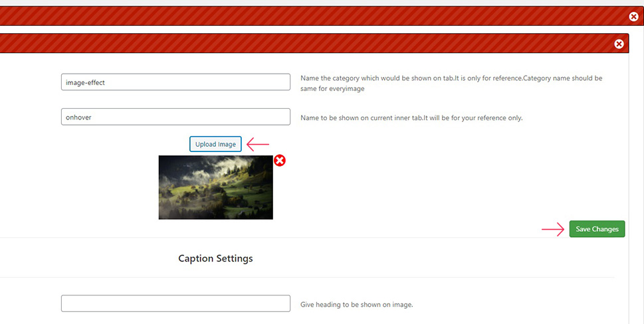Select the 'Give heading to be shown on image.' hint
Viewport: 644px width, 324px height.
(356, 305)
